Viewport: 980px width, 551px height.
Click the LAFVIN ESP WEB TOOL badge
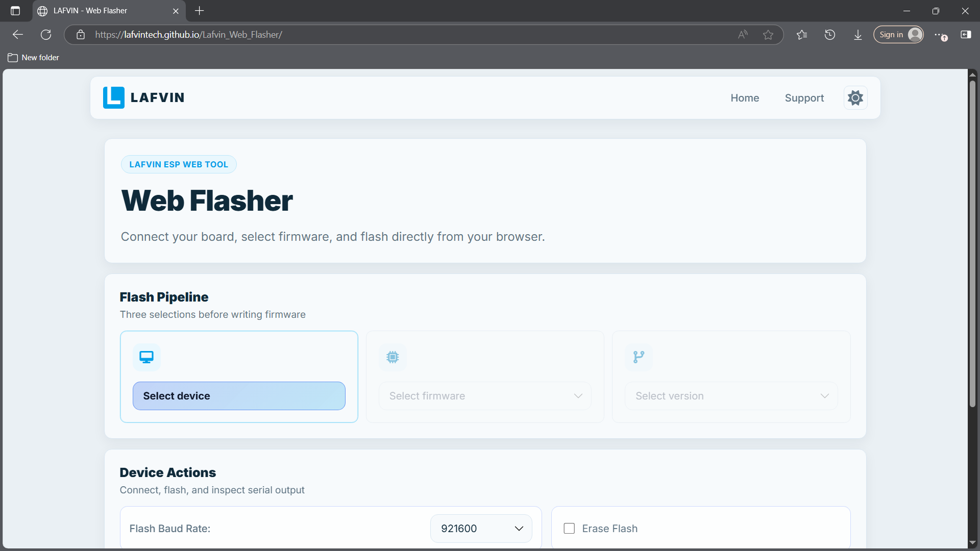coord(179,164)
